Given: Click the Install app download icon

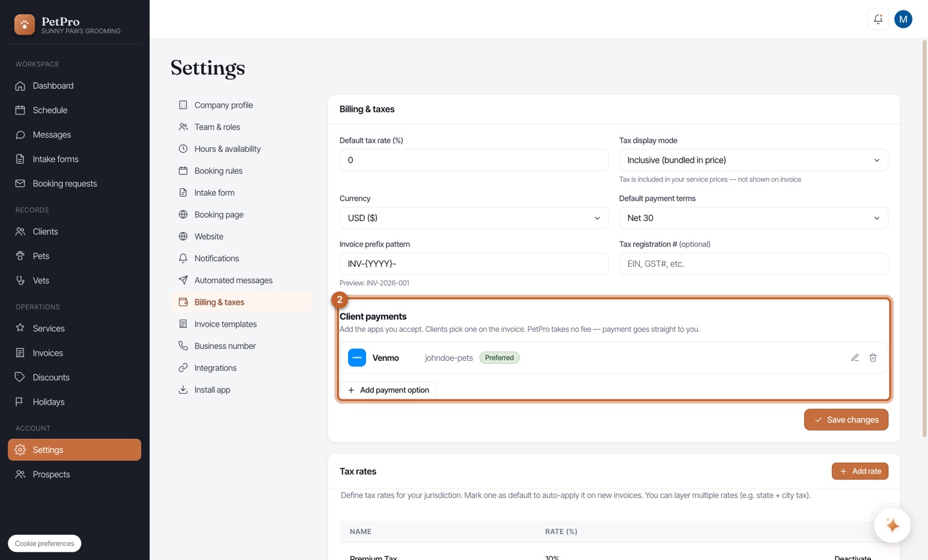Looking at the screenshot, I should (183, 390).
